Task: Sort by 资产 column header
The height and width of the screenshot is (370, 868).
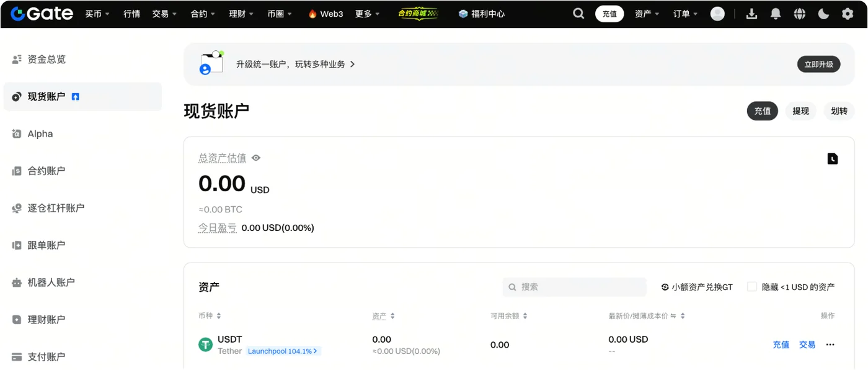Action: tap(384, 316)
